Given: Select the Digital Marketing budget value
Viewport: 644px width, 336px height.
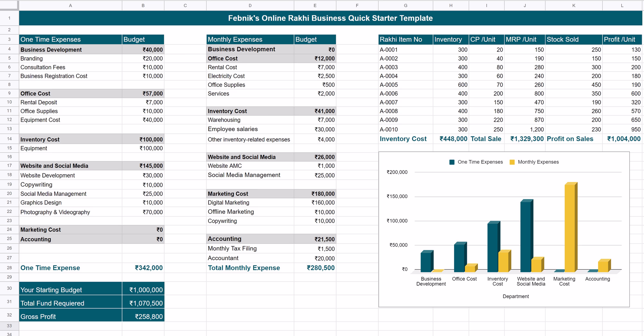Looking at the screenshot, I should pos(315,203).
